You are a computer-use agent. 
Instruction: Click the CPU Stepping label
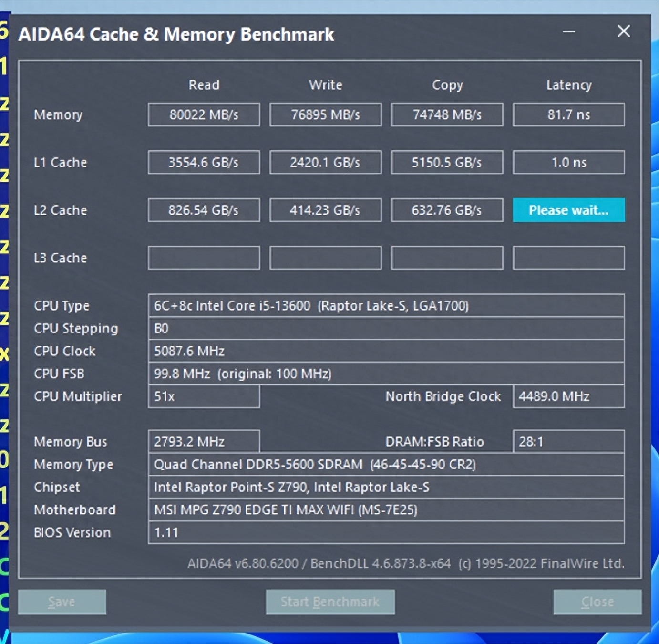click(x=76, y=329)
